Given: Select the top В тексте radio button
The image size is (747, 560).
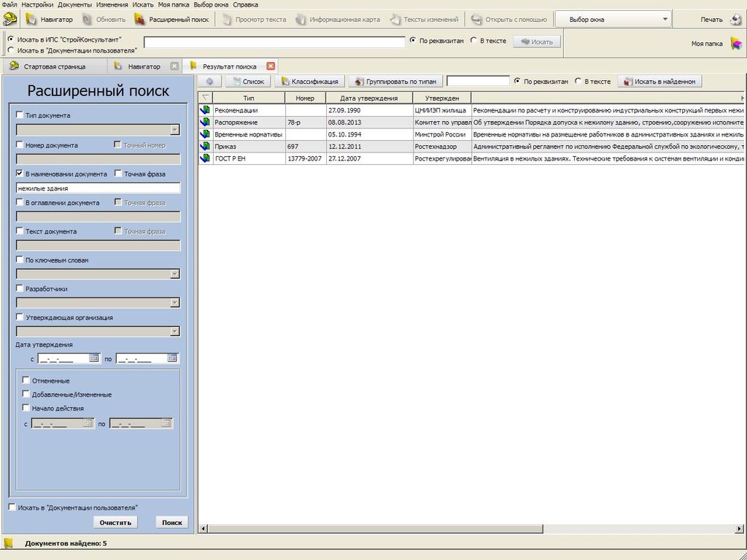Looking at the screenshot, I should pos(473,41).
